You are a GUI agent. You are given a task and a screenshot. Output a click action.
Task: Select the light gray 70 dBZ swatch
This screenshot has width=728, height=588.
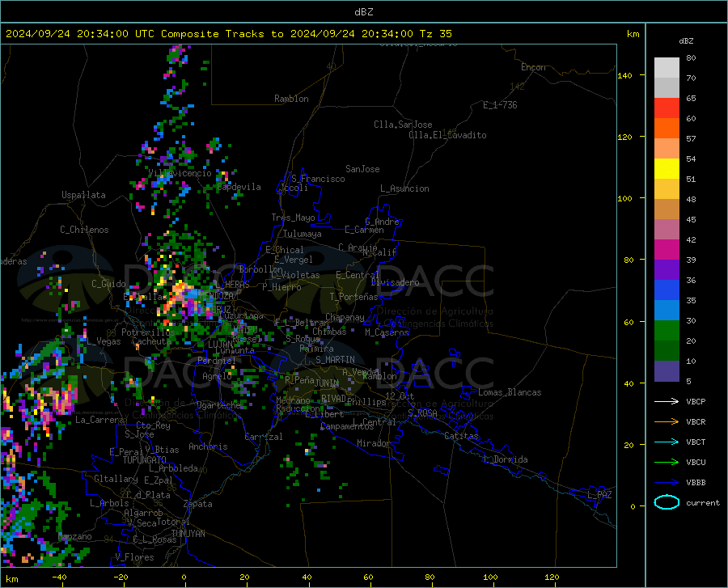point(667,68)
